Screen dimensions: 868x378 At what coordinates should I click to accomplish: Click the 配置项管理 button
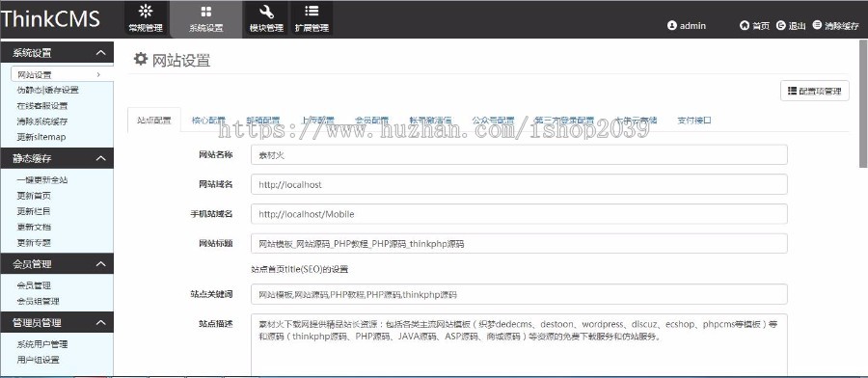(x=814, y=92)
